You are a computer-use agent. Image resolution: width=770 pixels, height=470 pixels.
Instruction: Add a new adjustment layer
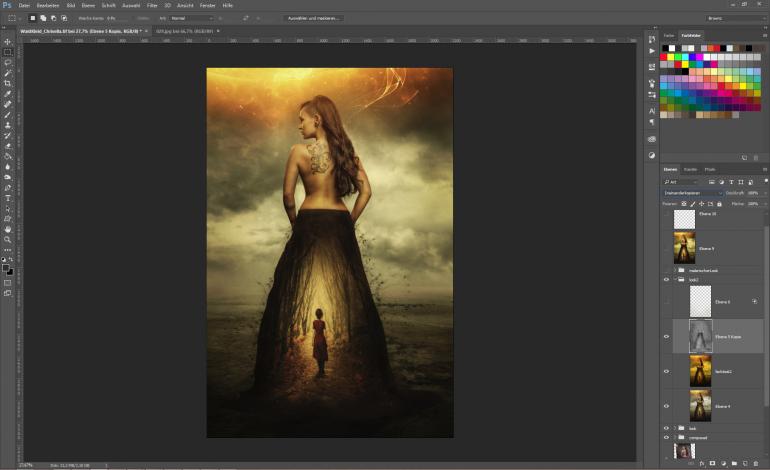[723, 463]
